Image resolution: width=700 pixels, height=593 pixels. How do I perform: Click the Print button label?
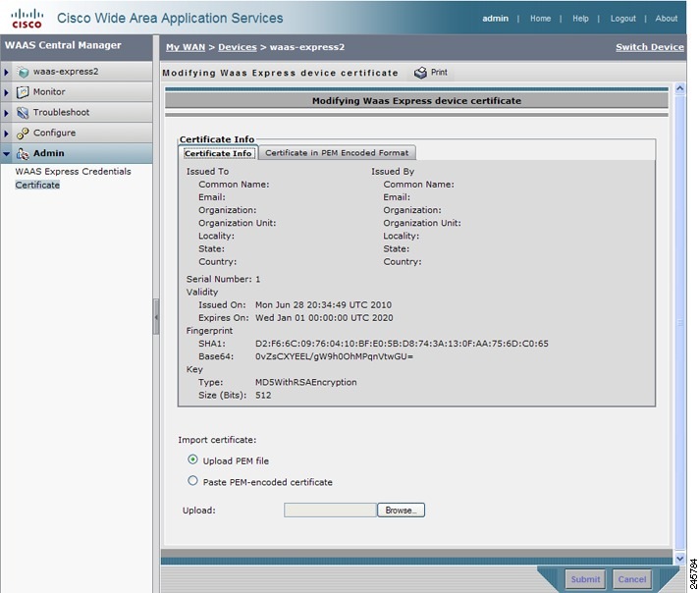coord(439,73)
